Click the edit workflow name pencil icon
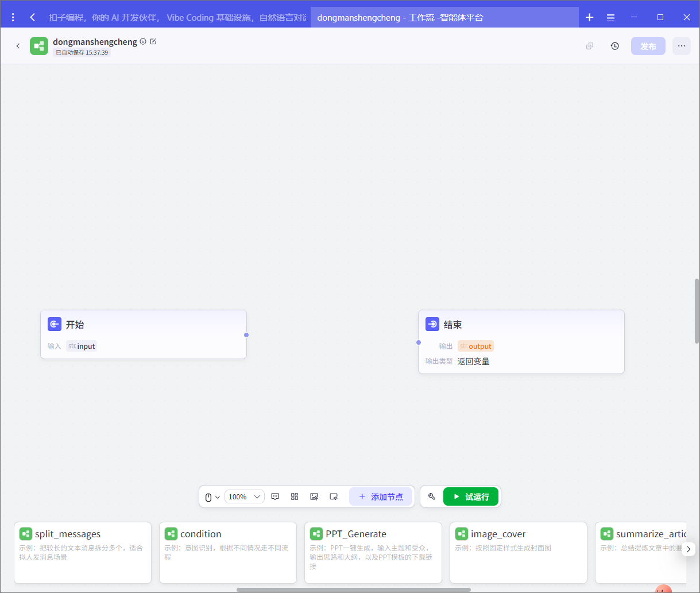 (x=153, y=41)
